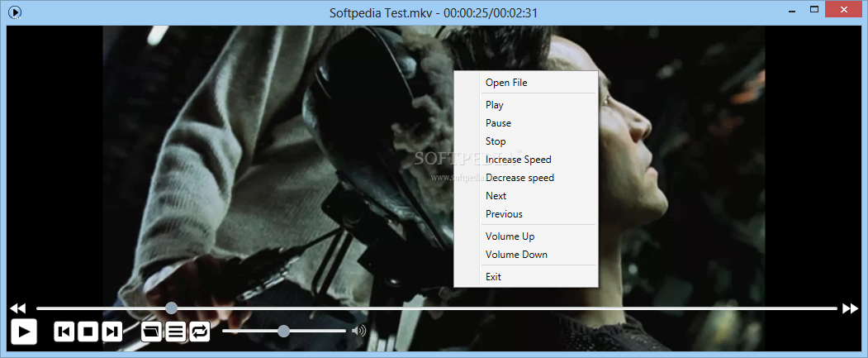Click the seek bar position handle
This screenshot has height=358, width=868.
[172, 308]
